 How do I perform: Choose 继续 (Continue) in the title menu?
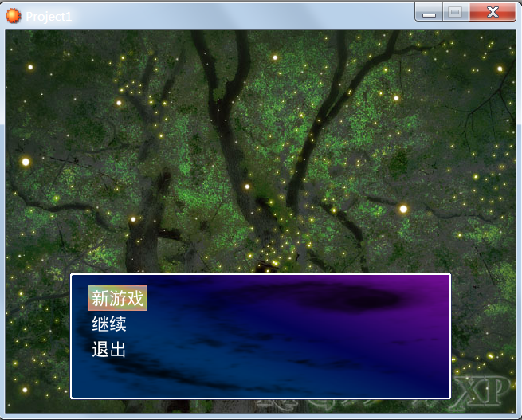click(109, 324)
